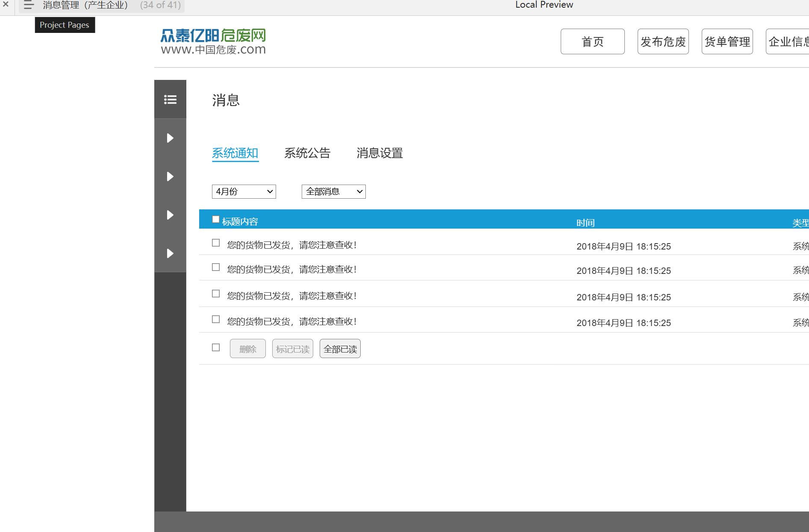Click the 删除 button
The width and height of the screenshot is (809, 532).
[248, 349]
